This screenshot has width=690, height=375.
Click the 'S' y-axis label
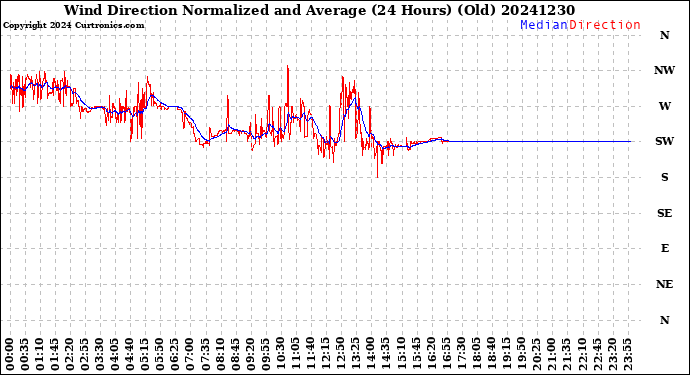(664, 177)
